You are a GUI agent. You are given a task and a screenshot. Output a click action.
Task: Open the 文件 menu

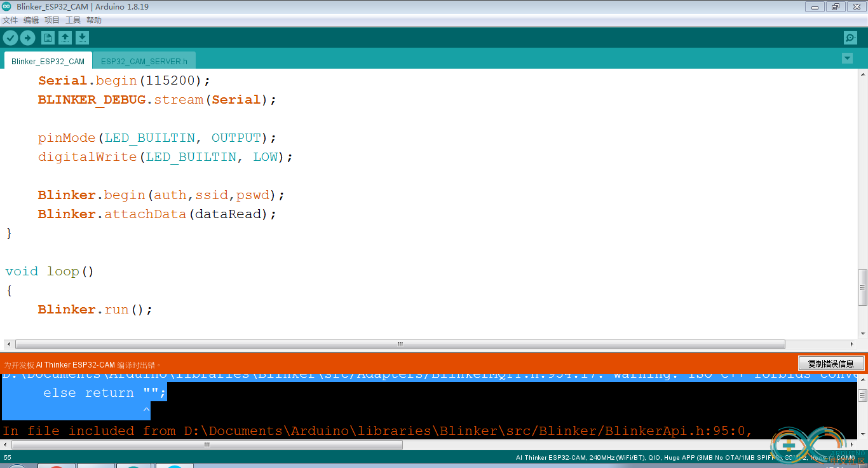10,20
